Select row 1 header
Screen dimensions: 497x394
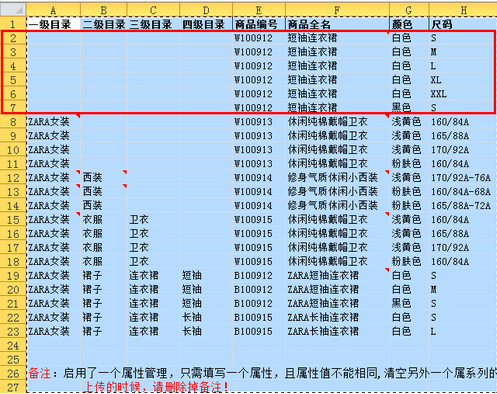[x=13, y=24]
